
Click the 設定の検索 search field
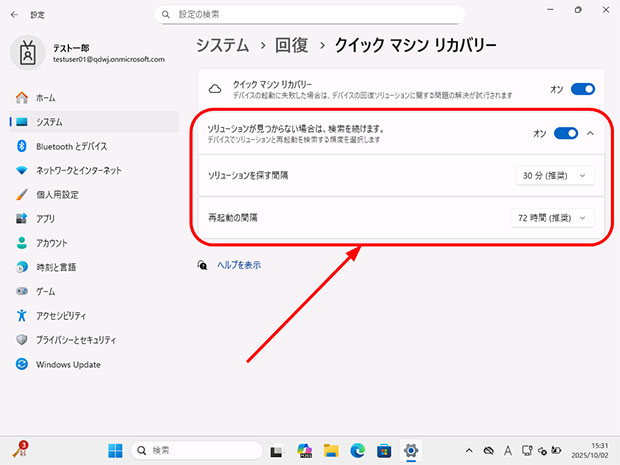310,15
